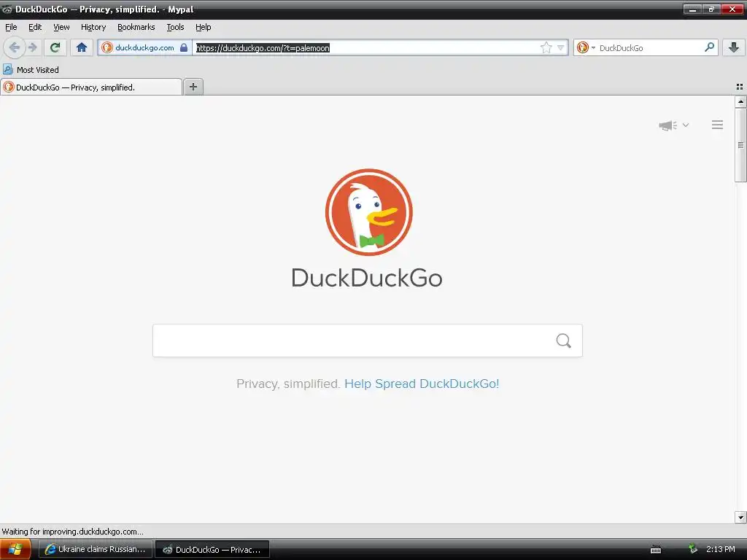Click the keyboard icon in system tray

click(656, 550)
